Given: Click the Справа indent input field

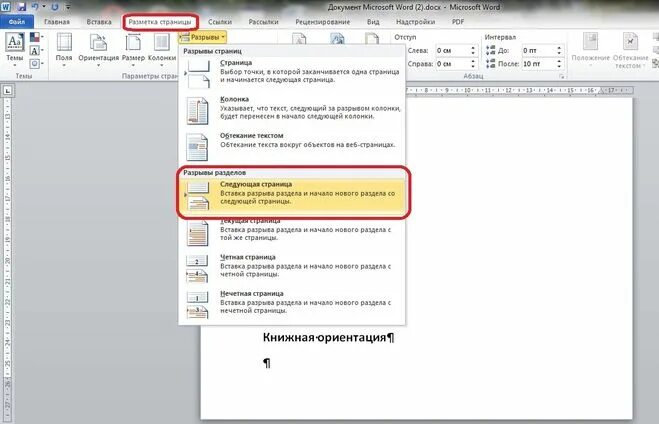Looking at the screenshot, I should click(x=452, y=64).
